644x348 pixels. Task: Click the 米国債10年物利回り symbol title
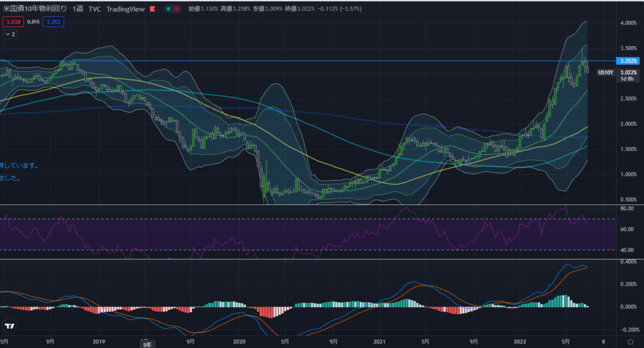(x=35, y=9)
